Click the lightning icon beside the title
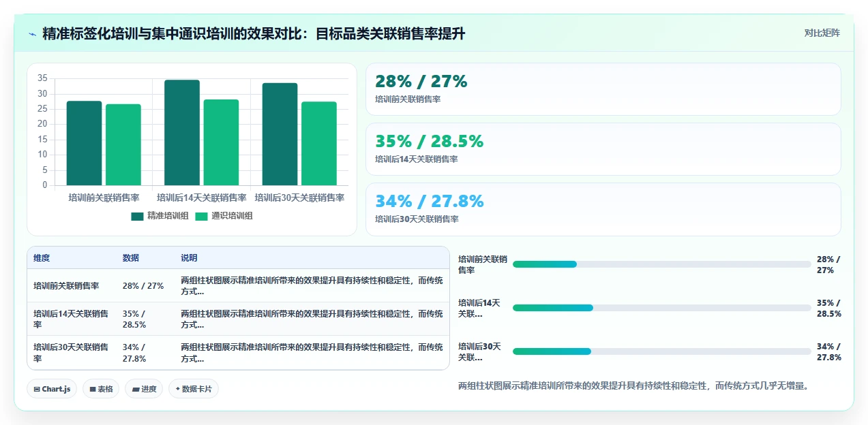The height and width of the screenshot is (425, 868). click(32, 33)
